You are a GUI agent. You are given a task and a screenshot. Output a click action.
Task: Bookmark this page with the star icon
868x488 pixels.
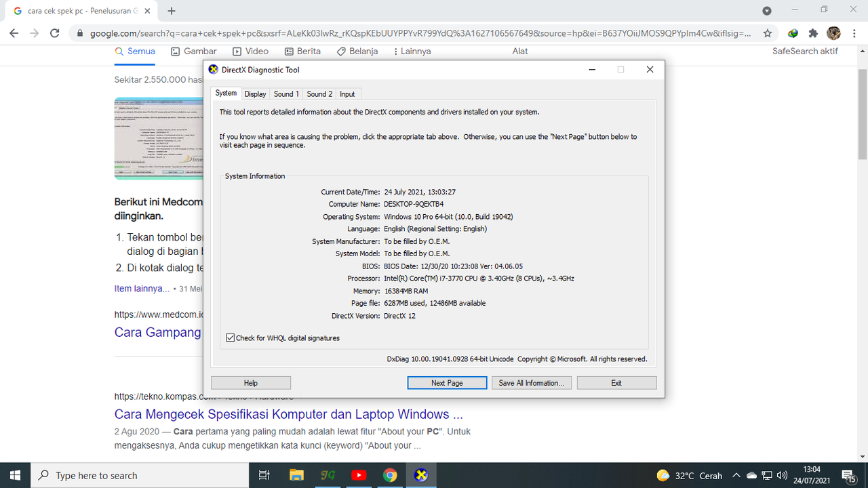[x=768, y=33]
